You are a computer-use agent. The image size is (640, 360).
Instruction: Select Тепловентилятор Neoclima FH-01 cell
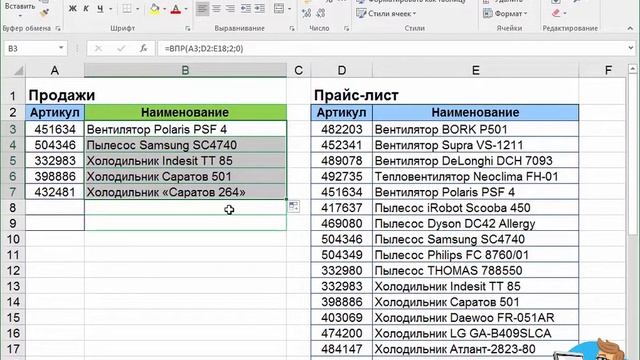(476, 176)
